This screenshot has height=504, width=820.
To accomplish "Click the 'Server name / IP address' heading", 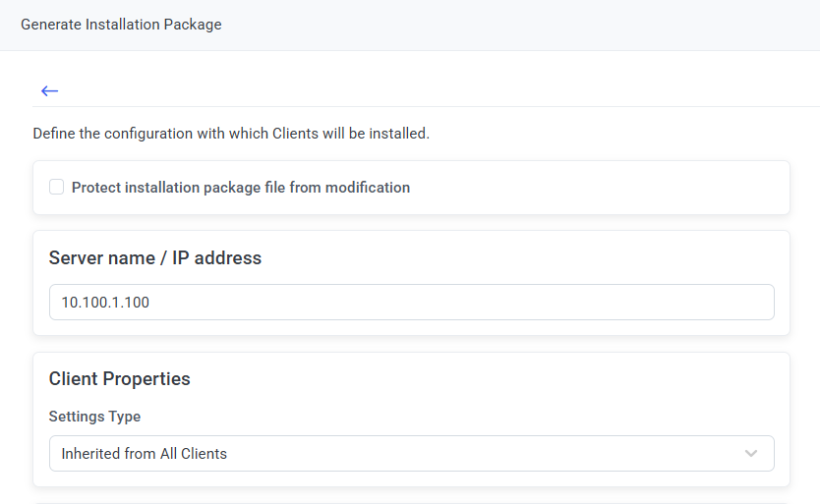I will click(x=155, y=258).
